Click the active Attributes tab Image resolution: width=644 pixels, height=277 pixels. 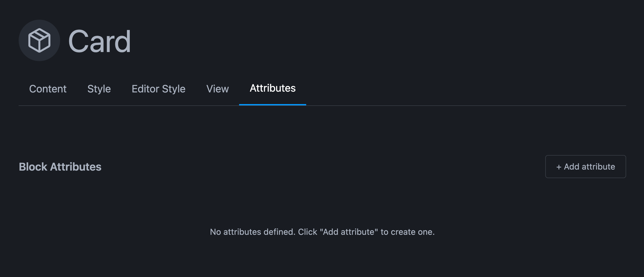pyautogui.click(x=273, y=88)
